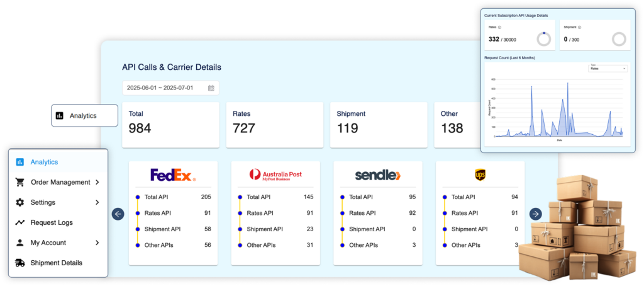Click the info icon next to Shipment usage
644x286 pixels.
tap(579, 27)
